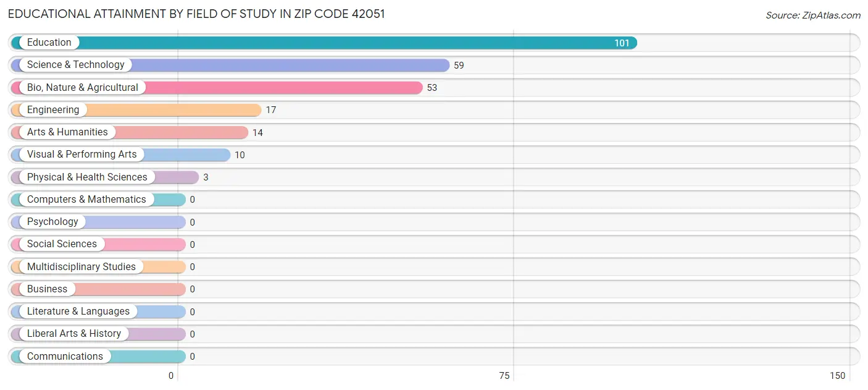Click the value 59 beside Science & Technology
This screenshot has width=868, height=390.
point(459,66)
